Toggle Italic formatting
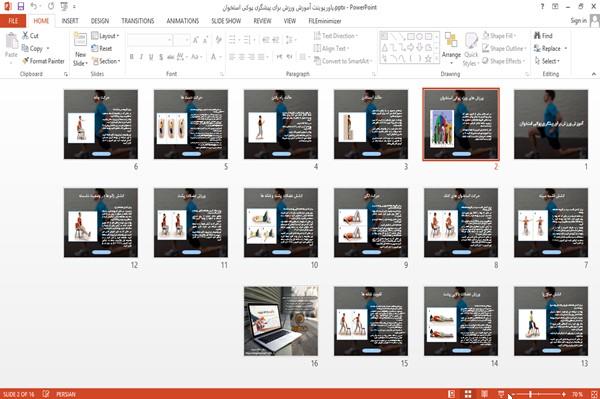 coord(141,57)
